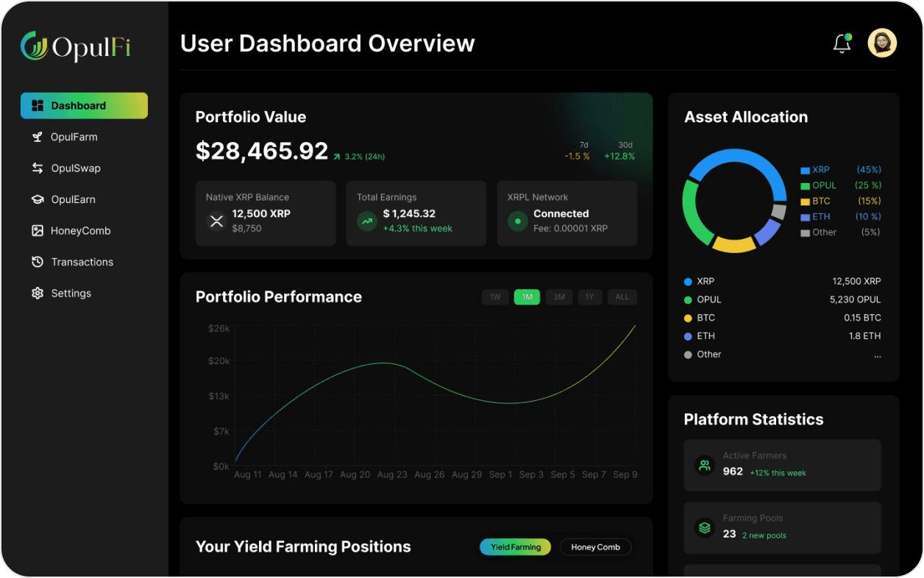Screen dimensions: 924x578
Task: Click the OpulFarm sprout icon
Action: coord(38,137)
